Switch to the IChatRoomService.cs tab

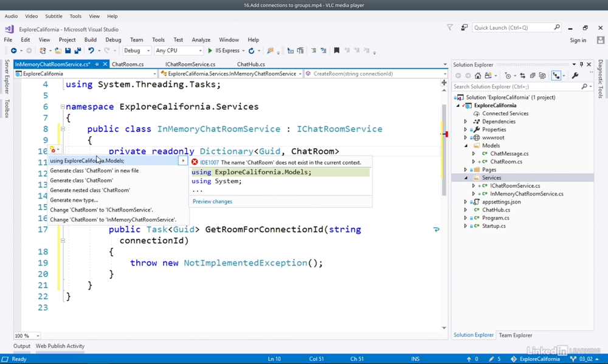point(190,64)
